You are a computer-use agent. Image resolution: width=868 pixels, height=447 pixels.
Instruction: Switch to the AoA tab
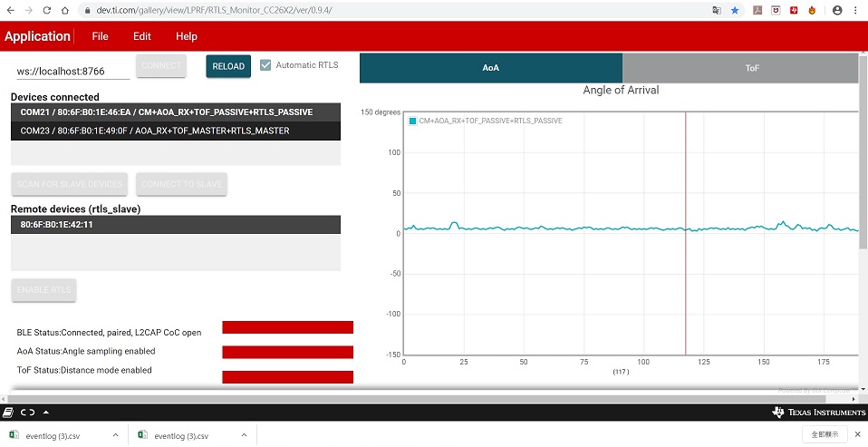[491, 68]
